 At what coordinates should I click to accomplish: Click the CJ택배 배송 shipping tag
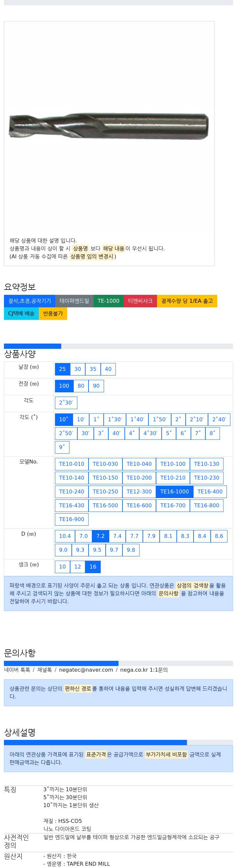21,313
